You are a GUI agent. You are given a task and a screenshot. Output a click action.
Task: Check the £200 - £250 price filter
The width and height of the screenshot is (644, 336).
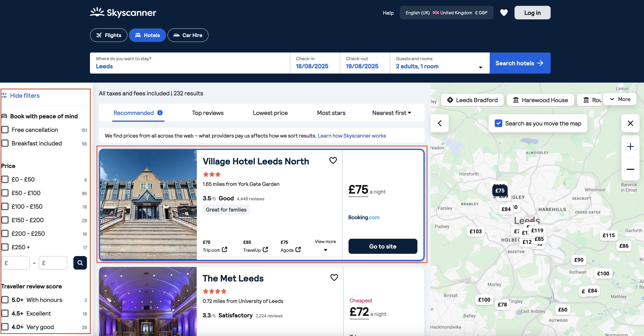(x=5, y=233)
